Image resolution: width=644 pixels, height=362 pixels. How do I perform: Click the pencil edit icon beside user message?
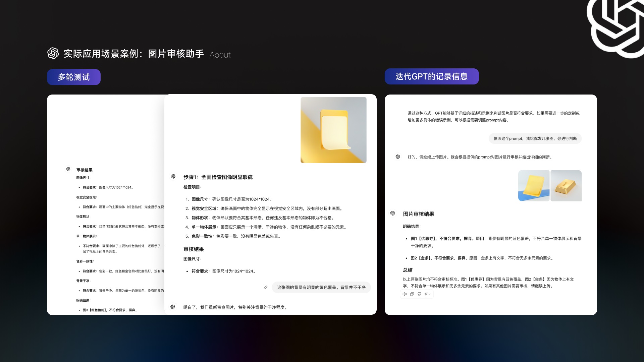click(x=265, y=287)
